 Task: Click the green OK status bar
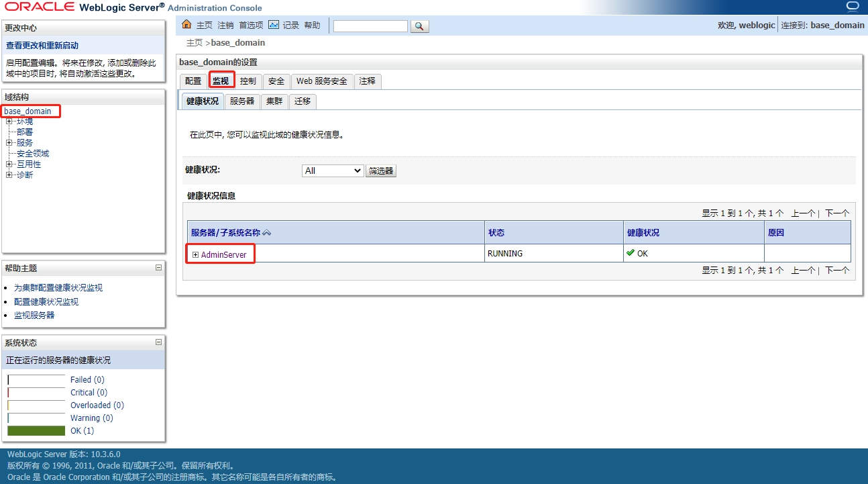click(36, 431)
